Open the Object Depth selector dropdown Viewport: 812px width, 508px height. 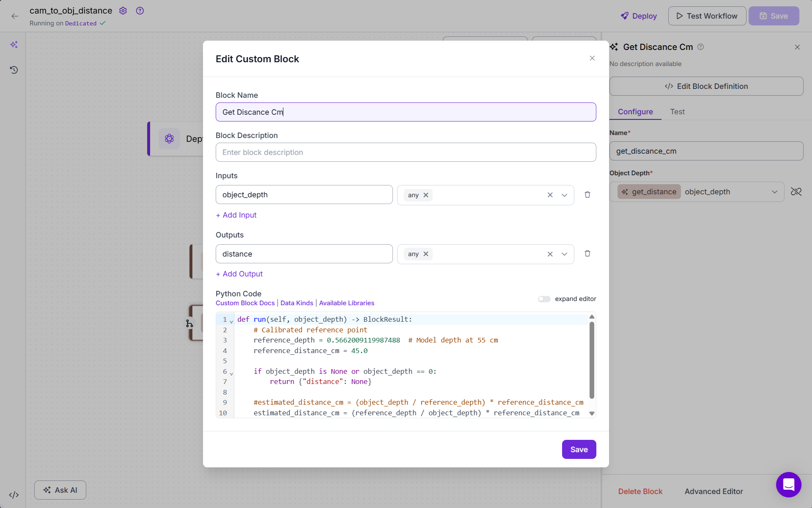774,192
